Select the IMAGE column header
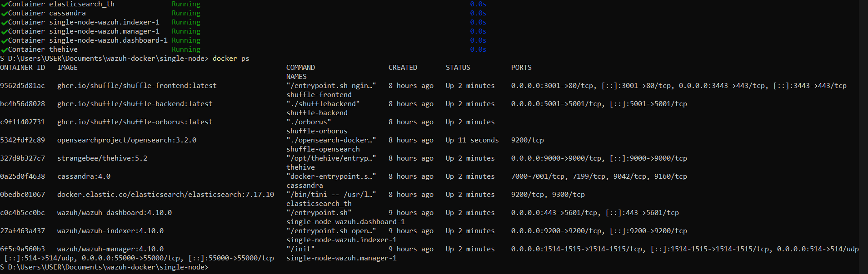 coord(67,68)
